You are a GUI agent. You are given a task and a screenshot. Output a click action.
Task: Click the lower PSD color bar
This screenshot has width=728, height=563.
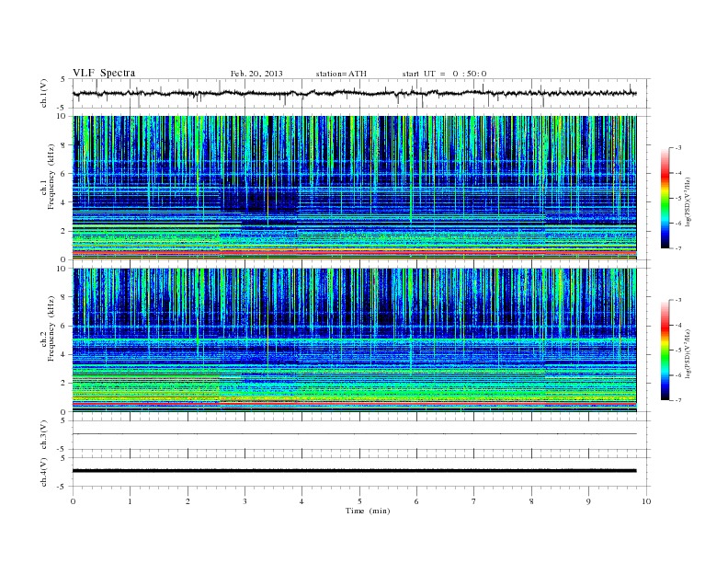coord(665,350)
